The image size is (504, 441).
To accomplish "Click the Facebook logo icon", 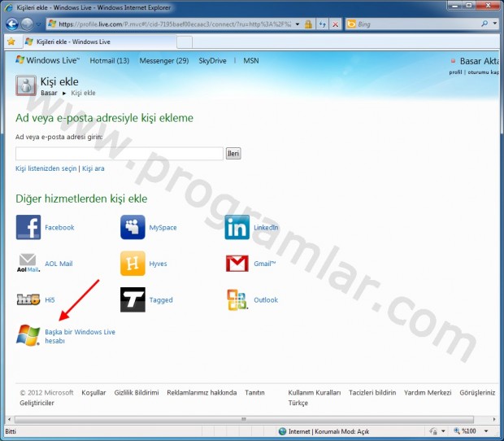I will 28,227.
